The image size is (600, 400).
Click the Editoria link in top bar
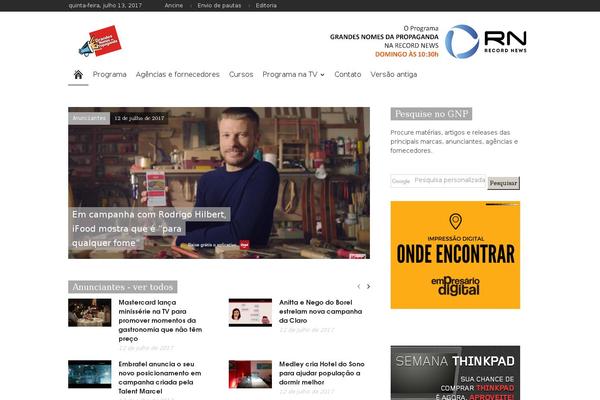point(266,5)
